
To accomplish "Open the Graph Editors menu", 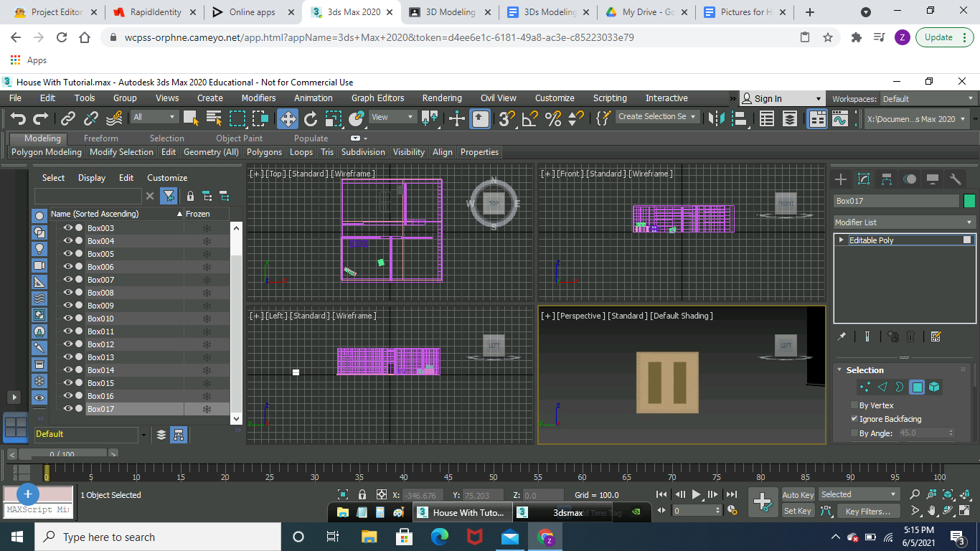I will tap(377, 98).
